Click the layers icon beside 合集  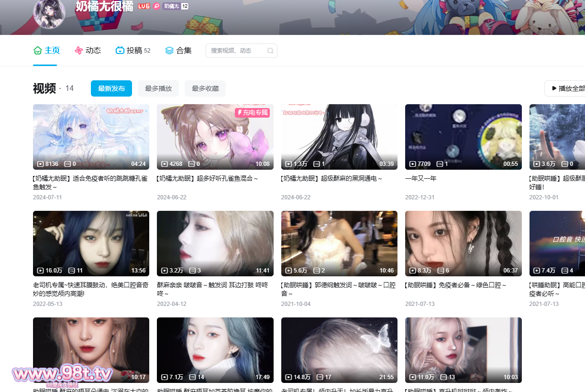[169, 50]
